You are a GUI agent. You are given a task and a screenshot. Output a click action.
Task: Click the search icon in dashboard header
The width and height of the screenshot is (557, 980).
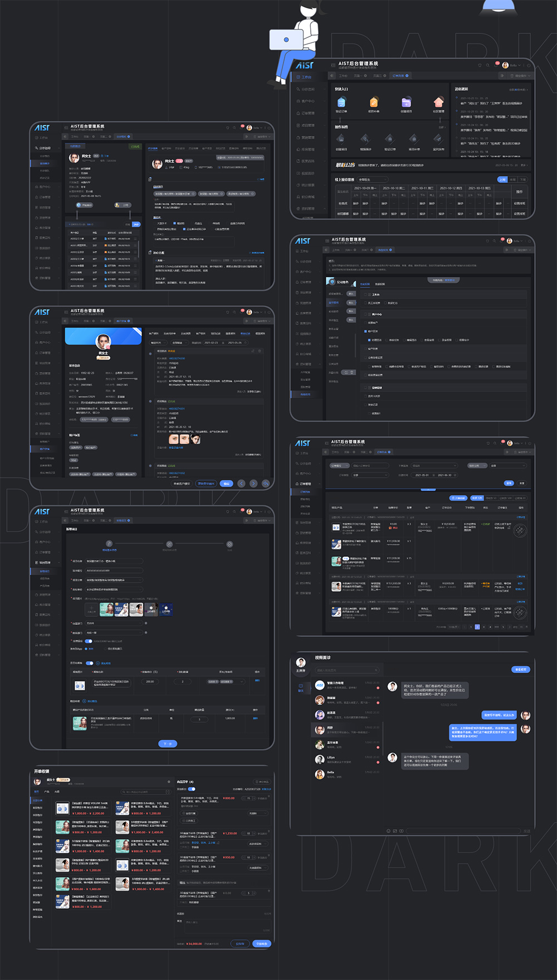click(x=487, y=65)
